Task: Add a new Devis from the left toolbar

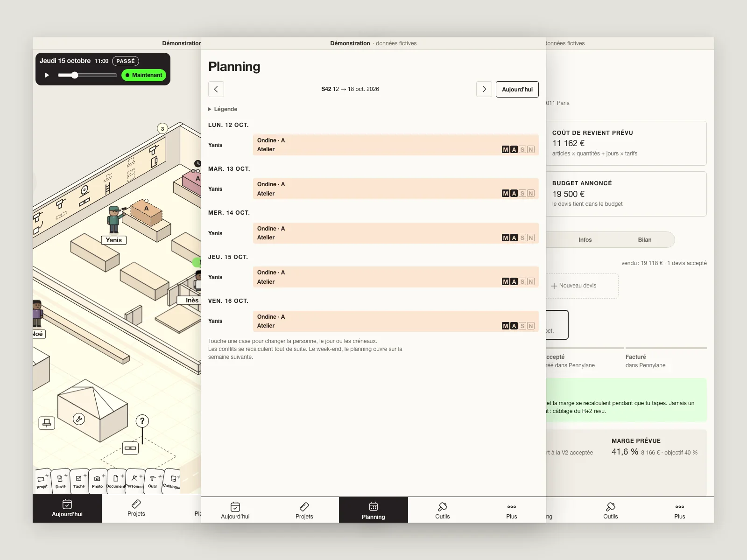Action: pos(61,481)
